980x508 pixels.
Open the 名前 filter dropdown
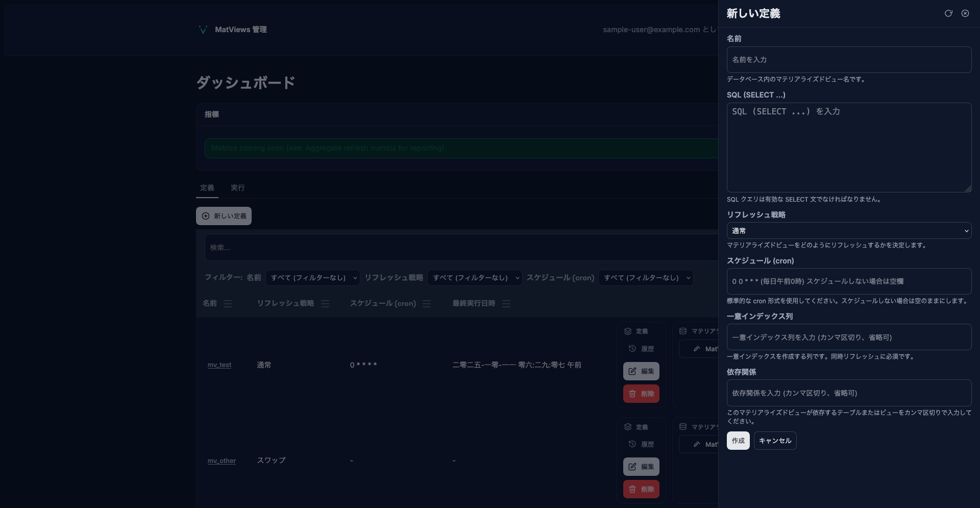(312, 278)
